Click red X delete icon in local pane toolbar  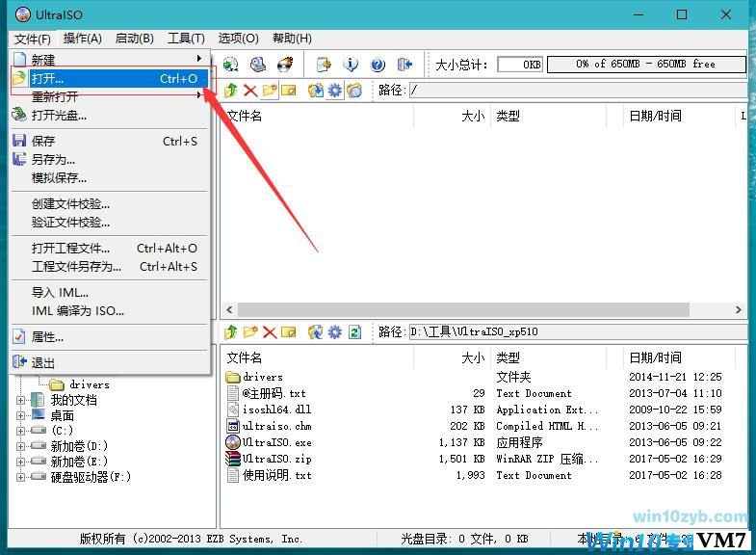[270, 331]
